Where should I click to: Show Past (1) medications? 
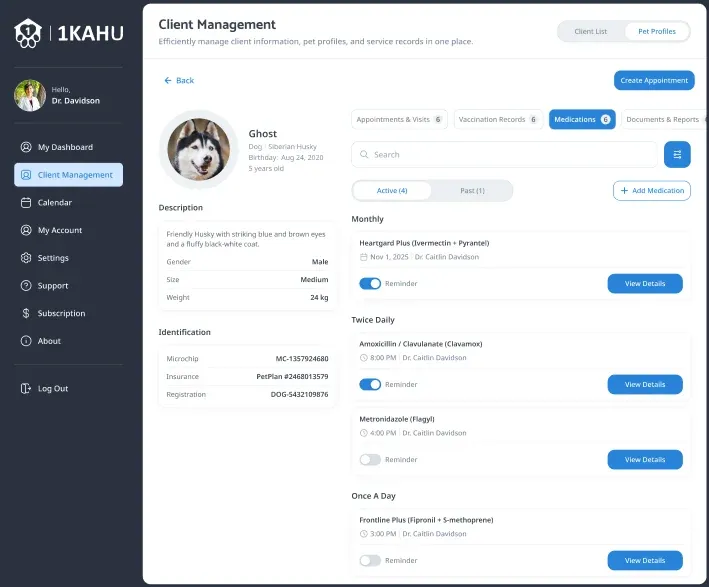pos(472,191)
